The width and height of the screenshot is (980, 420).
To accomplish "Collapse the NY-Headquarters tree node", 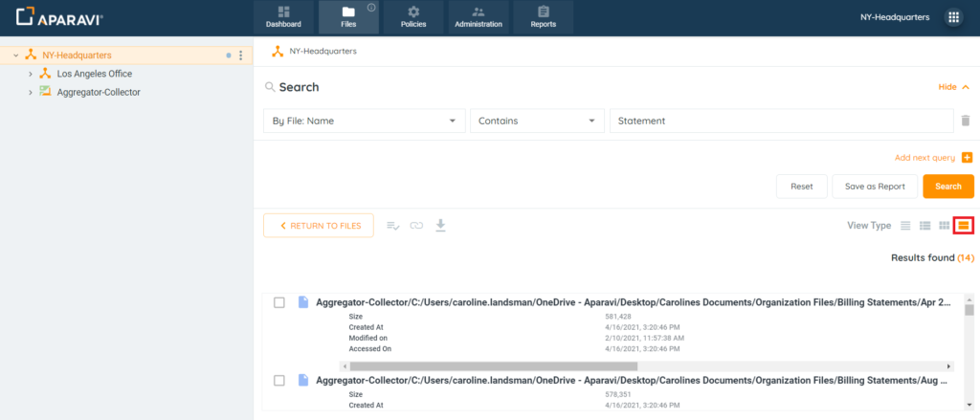I will 15,55.
